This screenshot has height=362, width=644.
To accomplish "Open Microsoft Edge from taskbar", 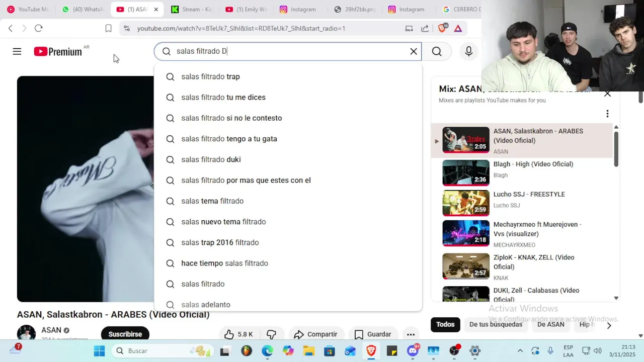I will pyautogui.click(x=267, y=351).
